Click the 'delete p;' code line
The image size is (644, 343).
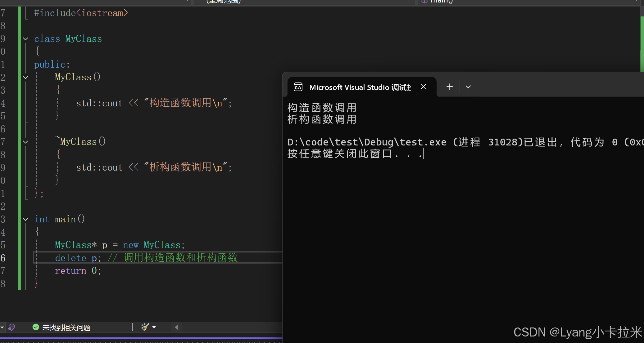coord(78,258)
